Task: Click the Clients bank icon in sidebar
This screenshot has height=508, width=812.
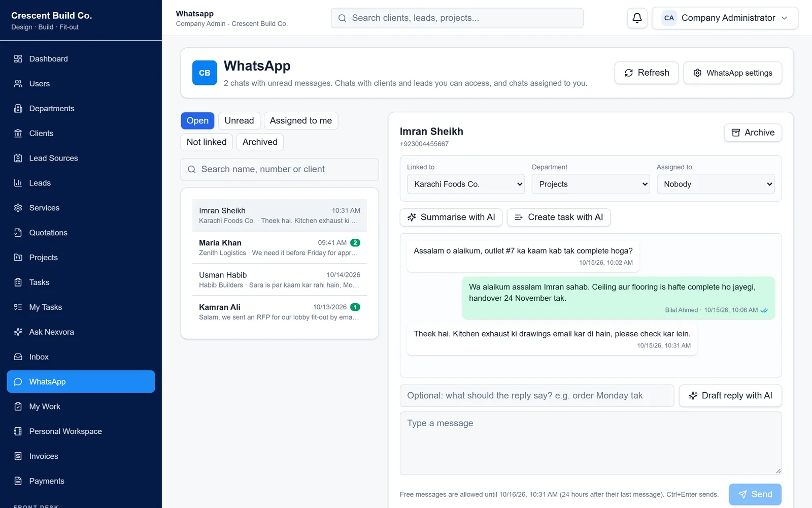Action: pos(18,134)
